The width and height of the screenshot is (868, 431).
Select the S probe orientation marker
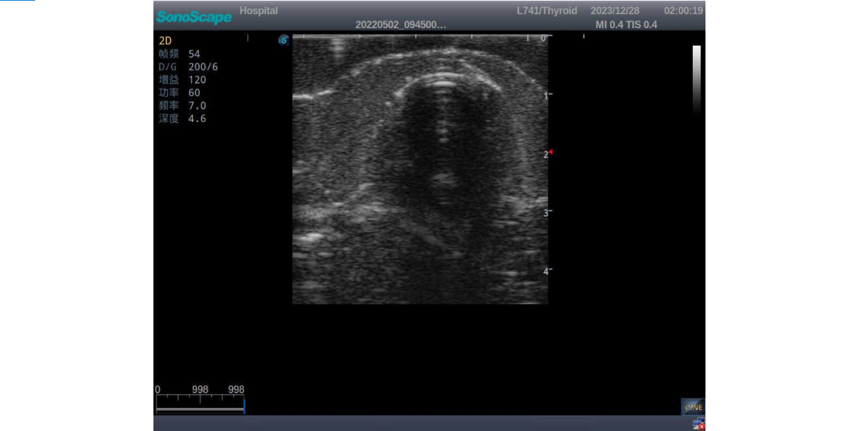(283, 40)
